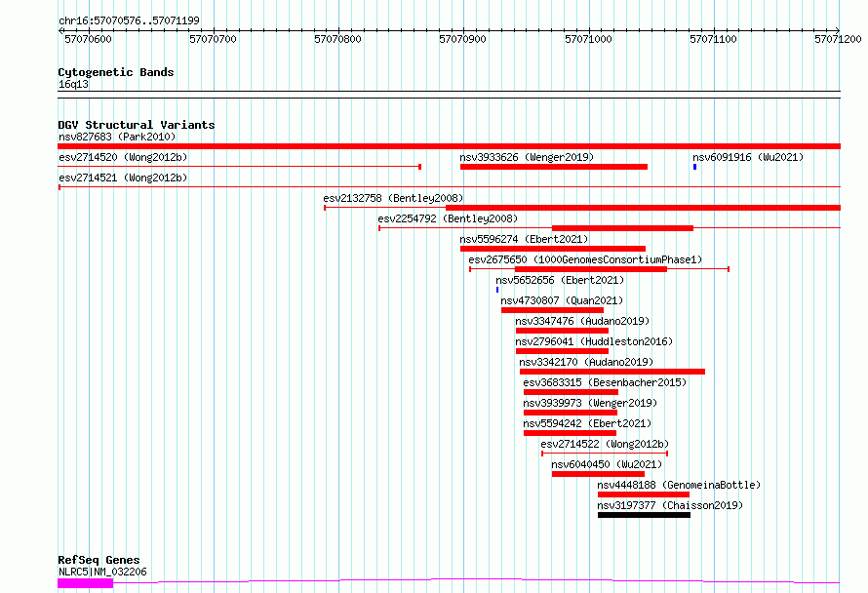Click ruler position 57070700

214,39
